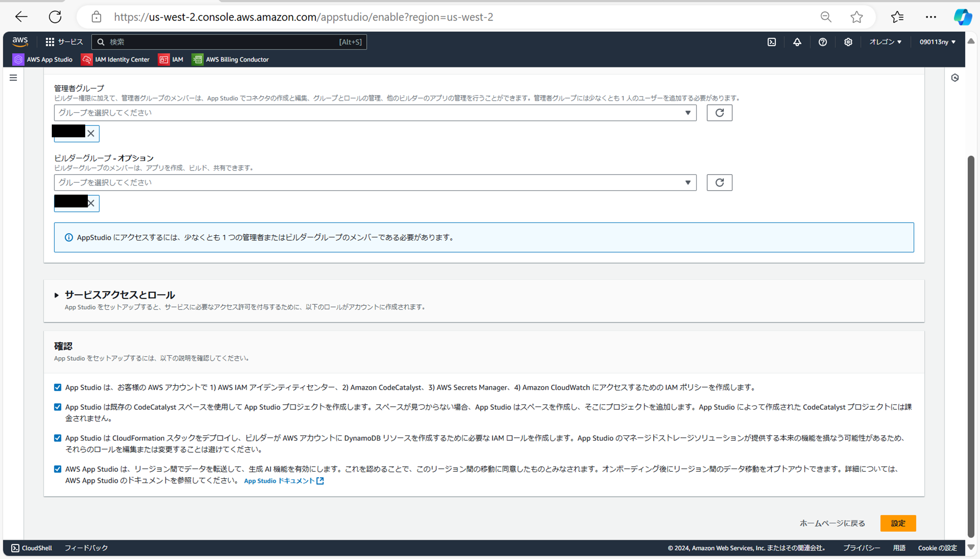The height and width of the screenshot is (559, 980).
Task: Toggle the cross-region data transfer checkbox
Action: coord(58,469)
